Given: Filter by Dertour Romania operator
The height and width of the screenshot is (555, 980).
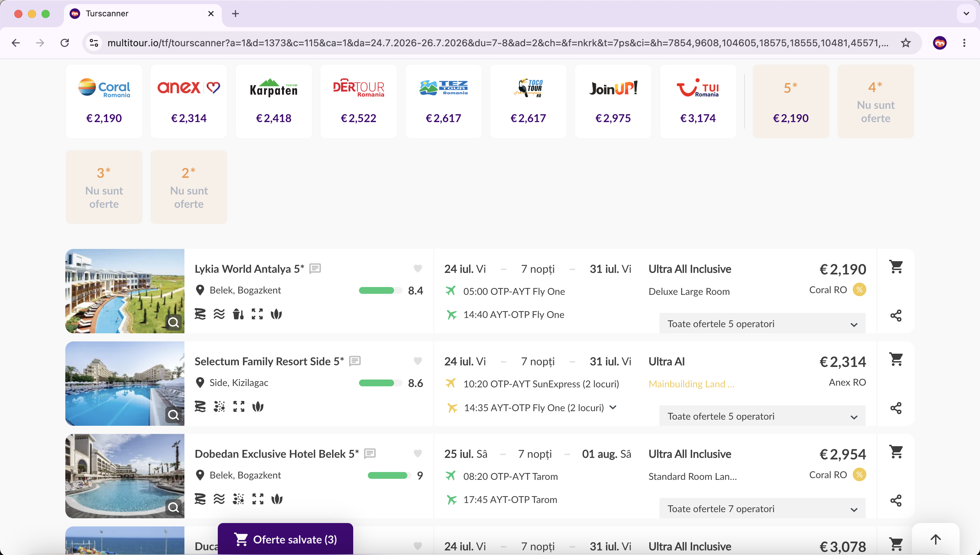Looking at the screenshot, I should click(x=358, y=101).
